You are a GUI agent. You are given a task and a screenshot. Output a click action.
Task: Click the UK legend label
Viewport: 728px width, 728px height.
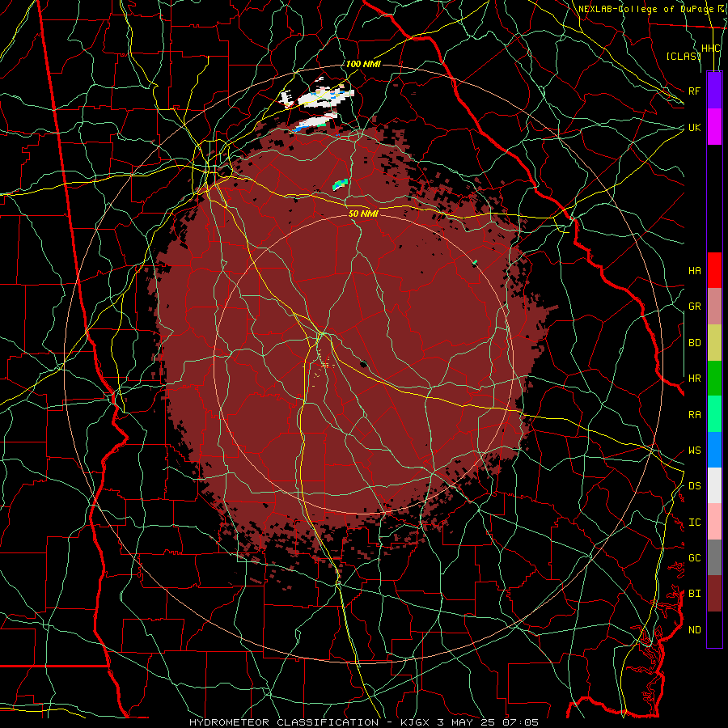pos(694,127)
